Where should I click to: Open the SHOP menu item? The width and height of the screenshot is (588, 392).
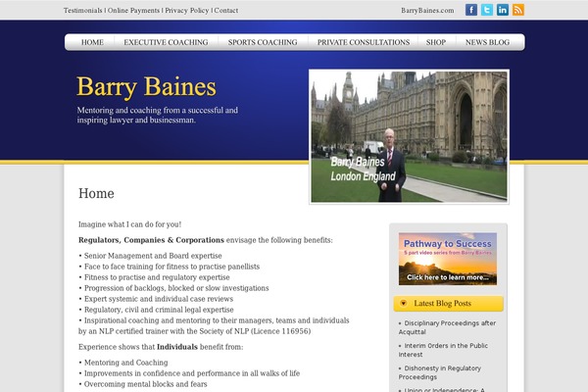(436, 42)
